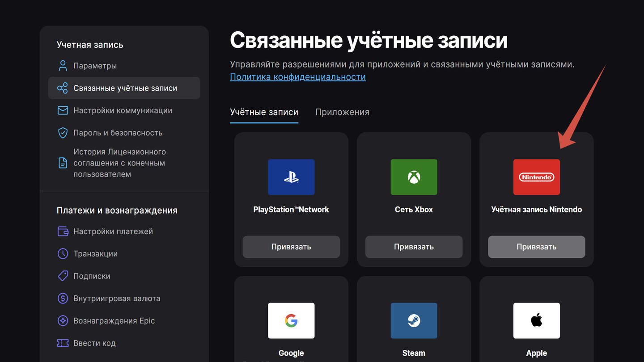
Task: Open Политика конфиденциальности link
Action: 298,77
